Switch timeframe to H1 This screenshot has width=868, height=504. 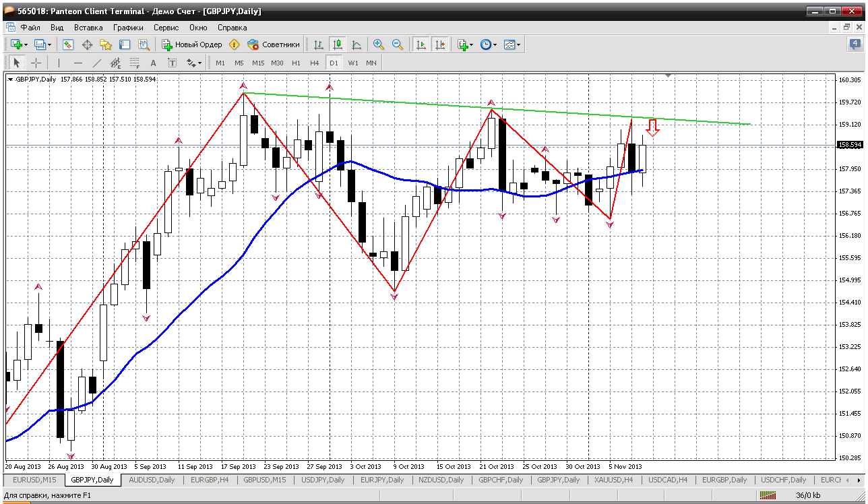pos(296,63)
